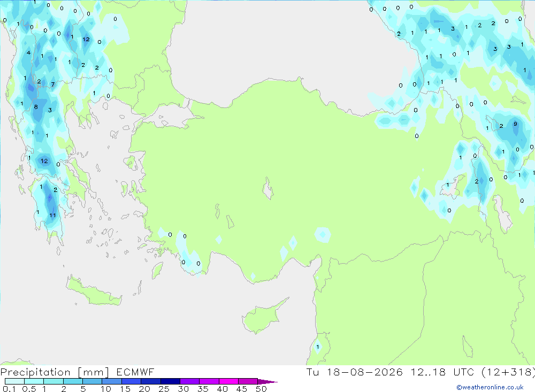Choose the 35–40 mm purple legend swatch
Image resolution: width=535 pixels, height=392 pixels.
[209, 381]
